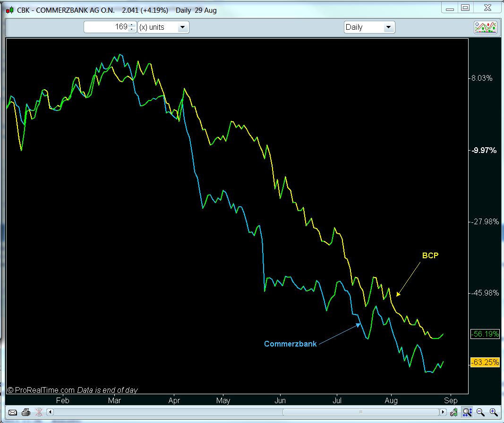Click the -27.98% axis label

click(486, 221)
